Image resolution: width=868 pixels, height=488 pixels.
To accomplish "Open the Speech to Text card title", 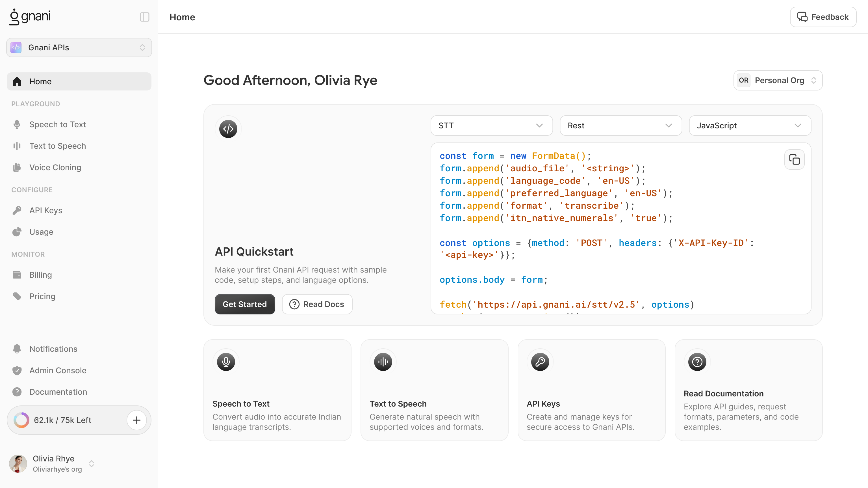I will coord(241,404).
